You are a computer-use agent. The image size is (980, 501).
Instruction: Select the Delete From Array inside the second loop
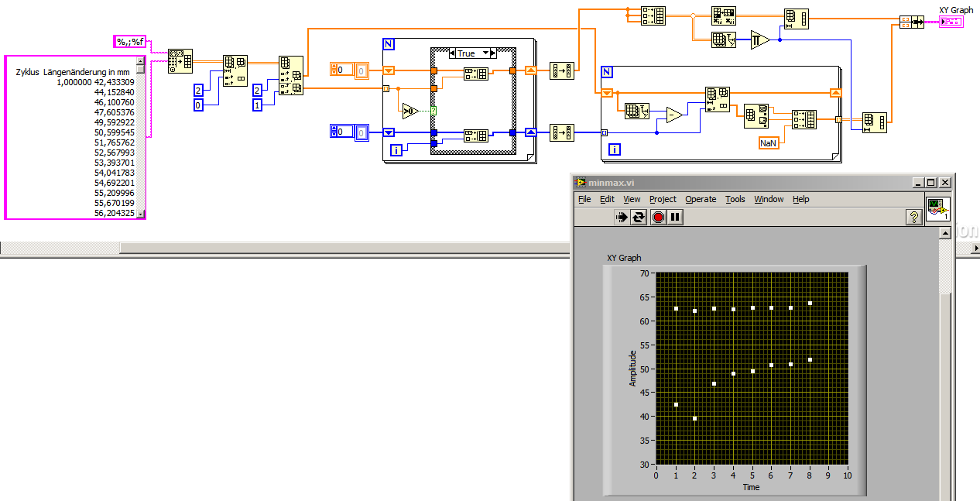click(718, 99)
